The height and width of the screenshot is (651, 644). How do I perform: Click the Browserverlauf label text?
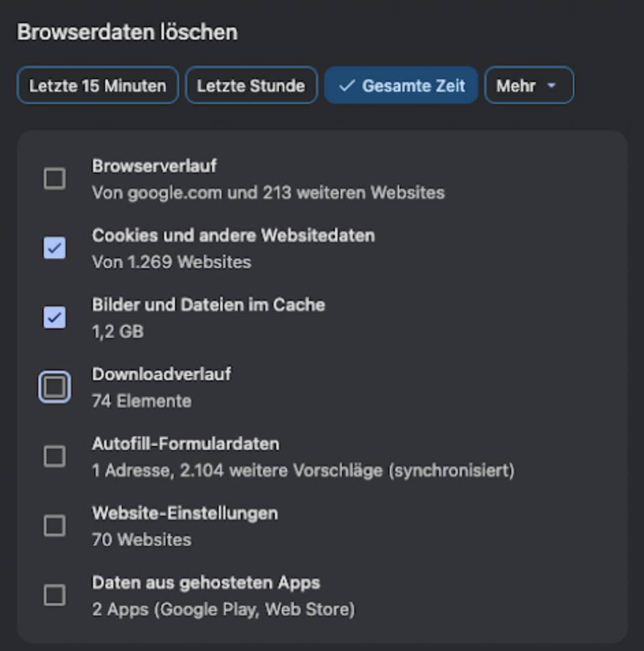(155, 166)
